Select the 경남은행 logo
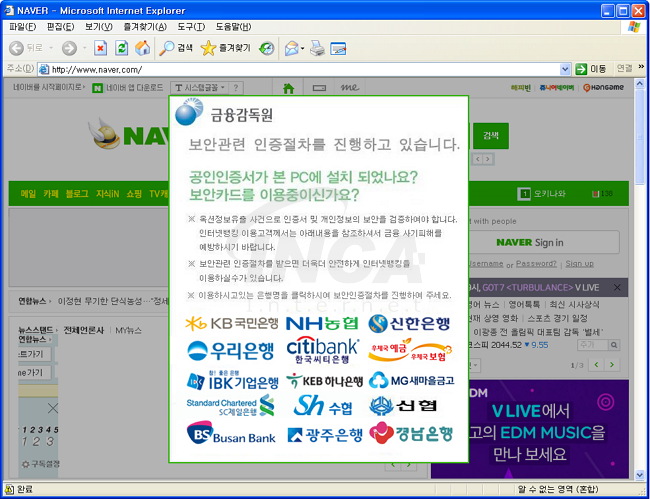The height and width of the screenshot is (499, 650). pos(410,433)
